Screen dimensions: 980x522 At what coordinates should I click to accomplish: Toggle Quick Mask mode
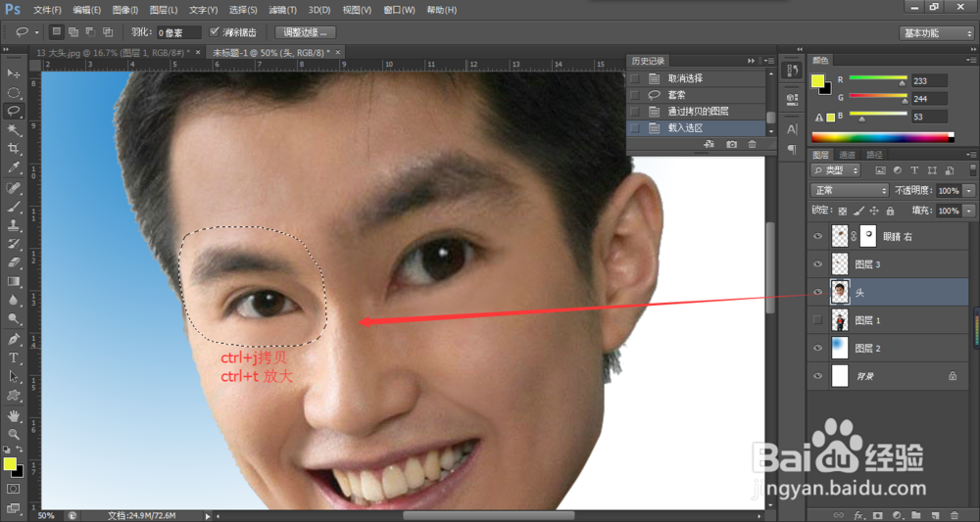coord(13,489)
